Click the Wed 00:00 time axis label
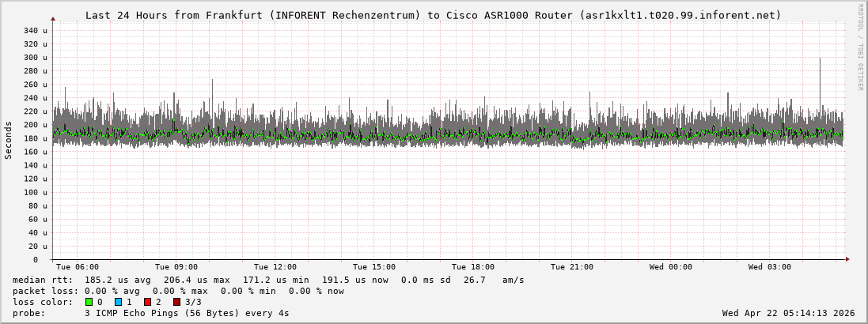Image resolution: width=868 pixels, height=324 pixels. pos(671,267)
